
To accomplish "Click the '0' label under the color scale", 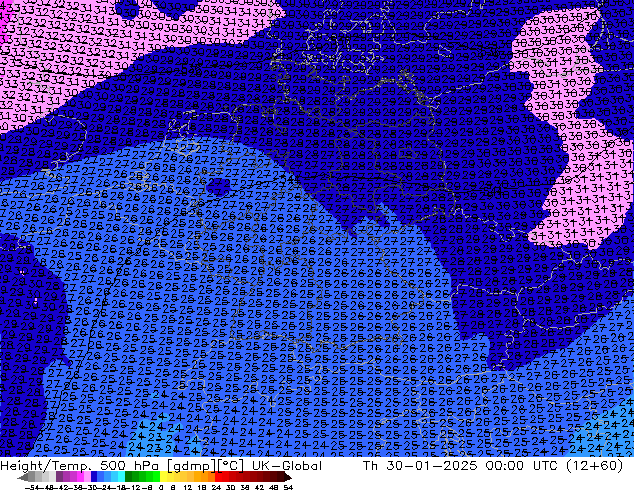I will pos(161,487).
